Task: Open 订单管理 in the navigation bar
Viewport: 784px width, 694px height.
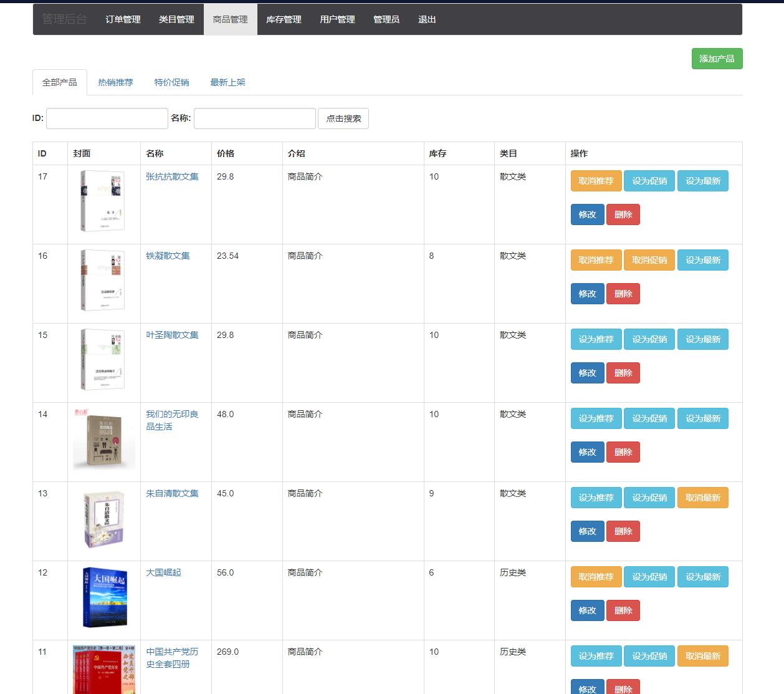Action: click(x=122, y=19)
